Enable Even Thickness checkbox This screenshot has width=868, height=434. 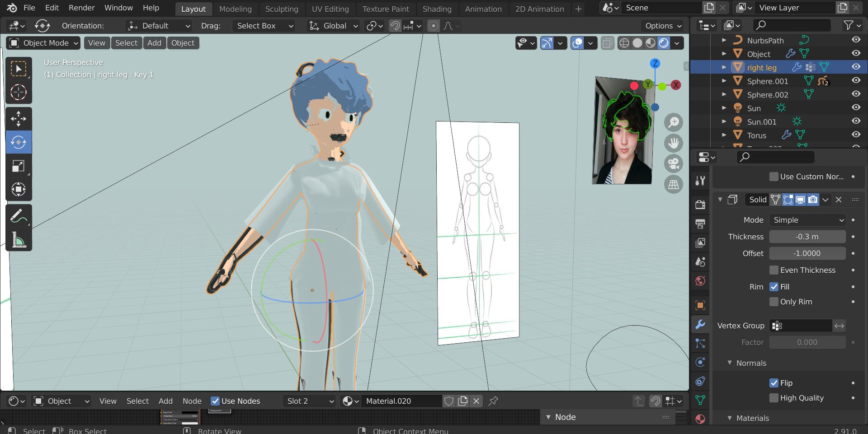774,270
